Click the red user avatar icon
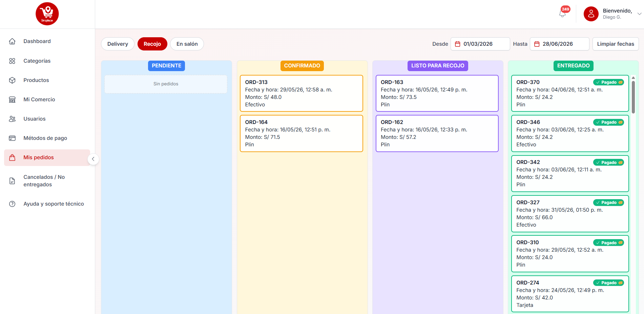The image size is (644, 314). [591, 14]
